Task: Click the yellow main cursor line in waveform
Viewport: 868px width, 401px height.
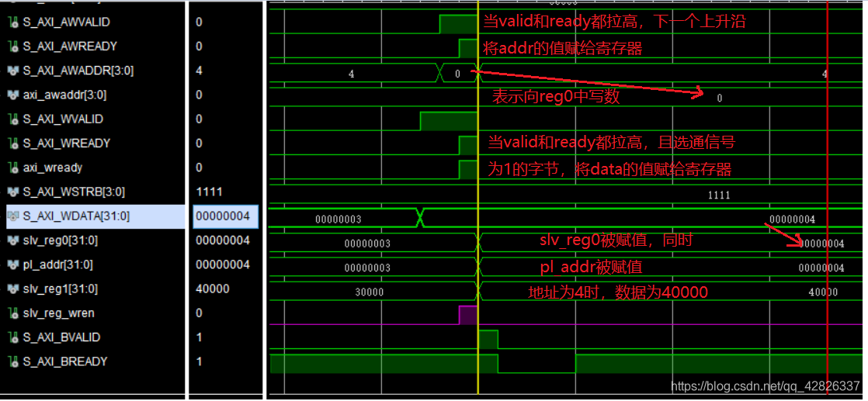Action: pos(477,199)
